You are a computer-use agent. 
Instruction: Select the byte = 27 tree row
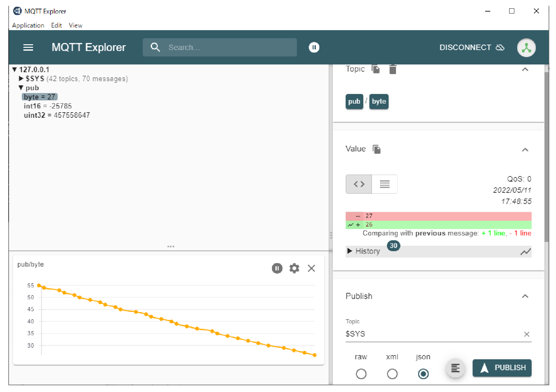40,97
